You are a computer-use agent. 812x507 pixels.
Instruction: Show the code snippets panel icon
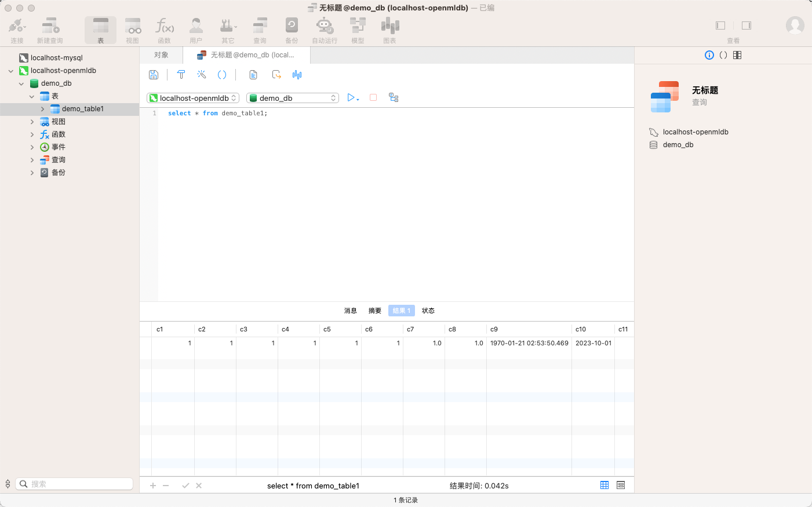723,55
